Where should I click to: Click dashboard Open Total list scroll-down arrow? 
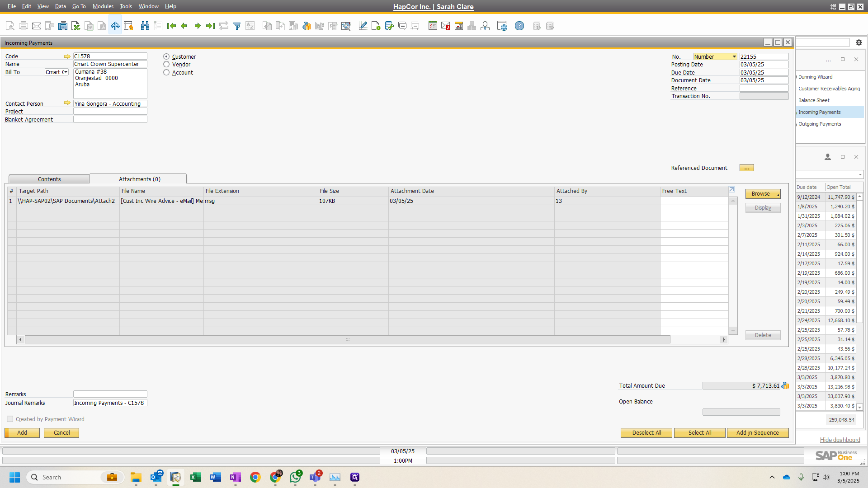[860, 407]
